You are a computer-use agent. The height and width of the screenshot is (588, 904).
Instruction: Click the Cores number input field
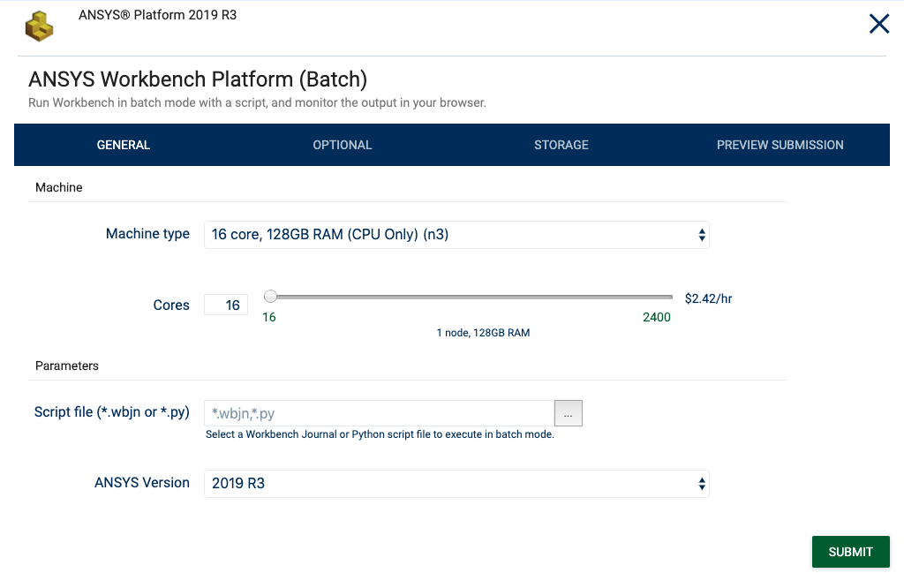[x=226, y=305]
